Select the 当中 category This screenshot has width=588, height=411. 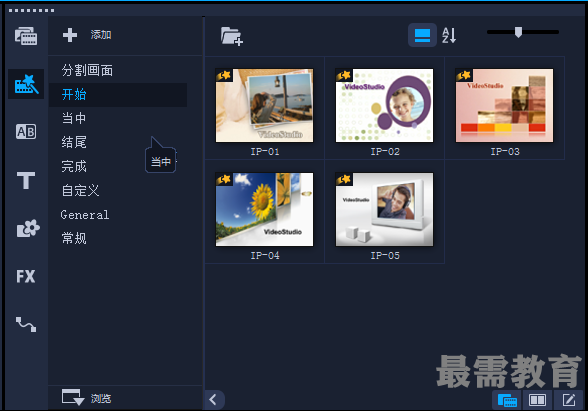click(74, 118)
